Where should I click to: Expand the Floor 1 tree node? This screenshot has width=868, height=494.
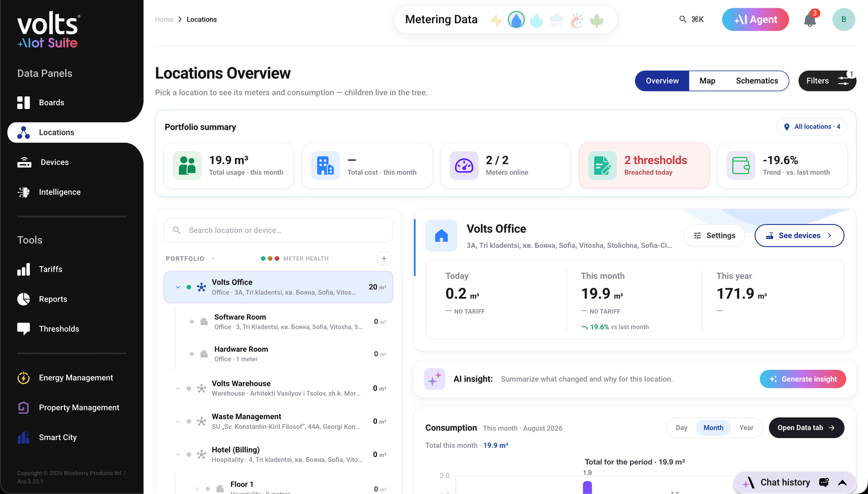(197, 489)
